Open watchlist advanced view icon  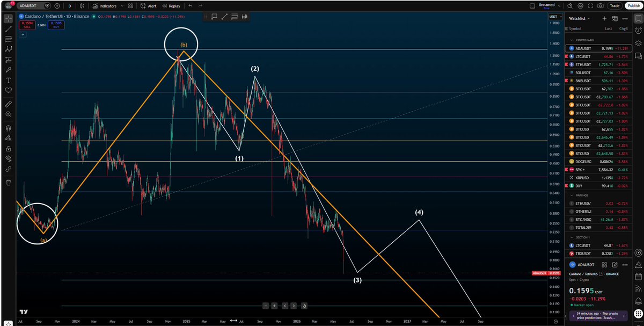pyautogui.click(x=614, y=18)
